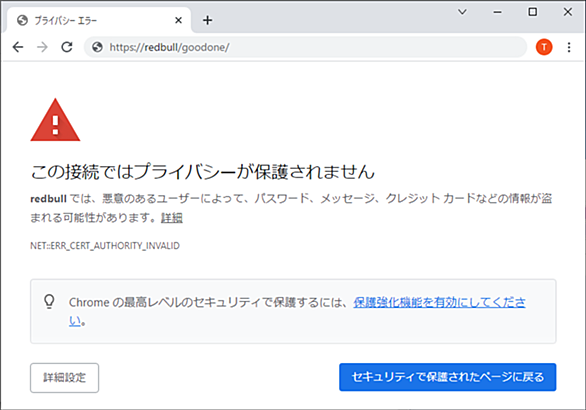Image resolution: width=586 pixels, height=410 pixels.
Task: Click the 詳細設定 button
Action: [64, 377]
